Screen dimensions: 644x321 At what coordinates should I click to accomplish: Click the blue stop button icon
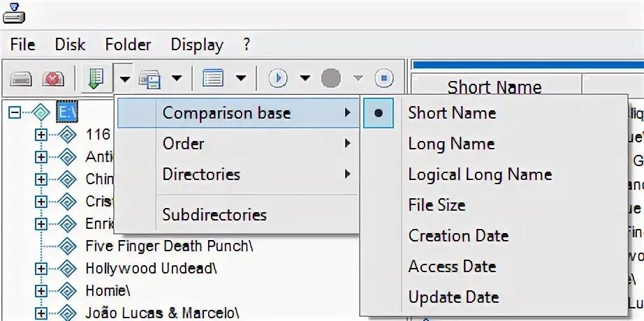pyautogui.click(x=384, y=78)
